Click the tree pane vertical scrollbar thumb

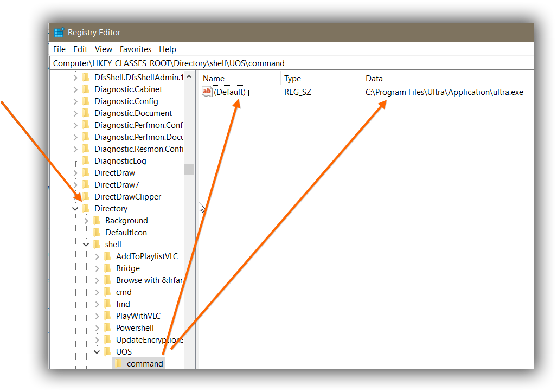[189, 169]
